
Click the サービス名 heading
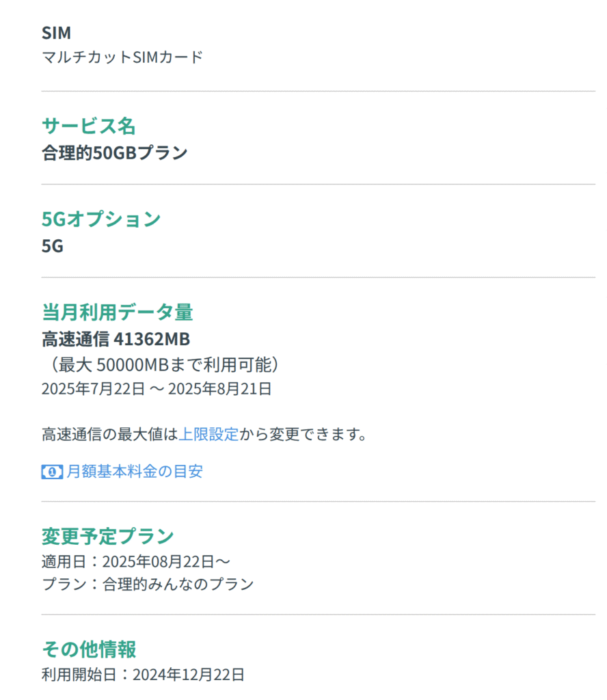(89, 126)
